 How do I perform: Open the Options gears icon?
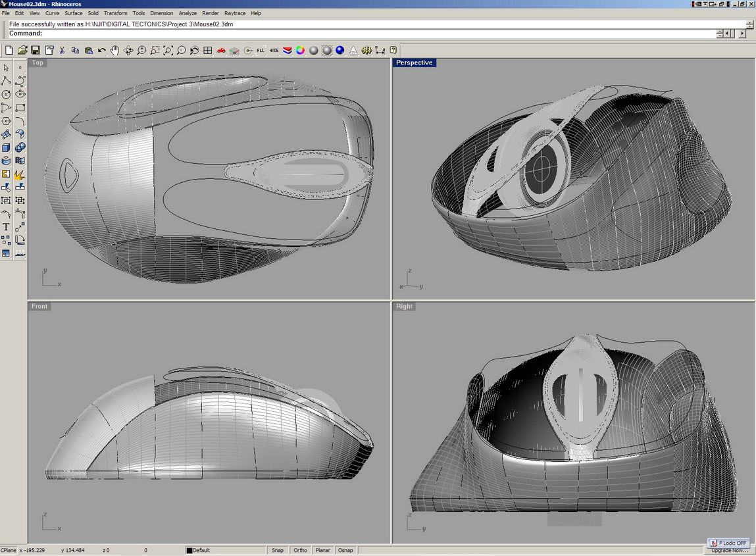click(367, 50)
